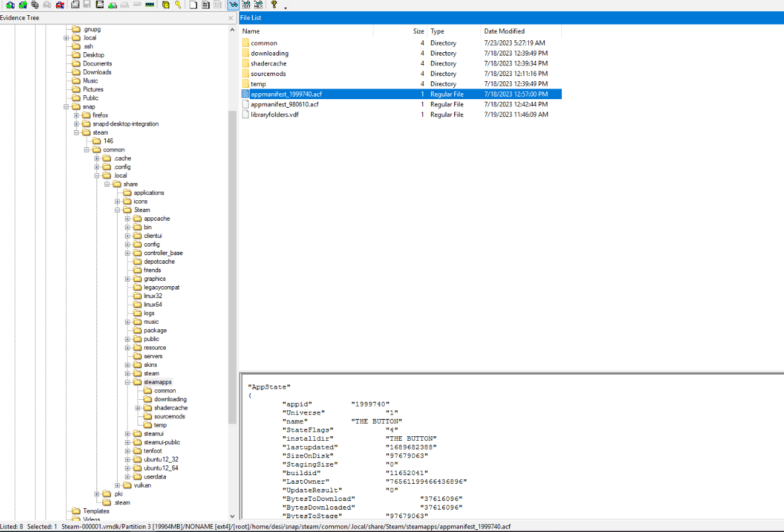Click the Export Files blank-page icon
Viewport: 784px width, 532px height.
[193, 5]
